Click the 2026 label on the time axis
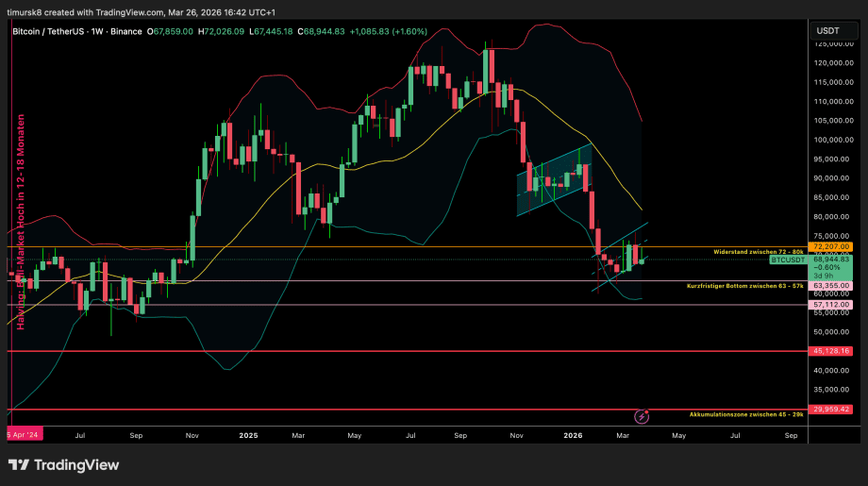868x486 pixels. point(573,436)
